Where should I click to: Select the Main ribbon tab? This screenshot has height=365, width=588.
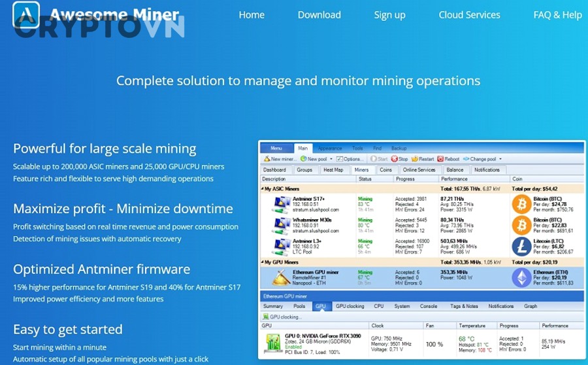[x=303, y=148]
